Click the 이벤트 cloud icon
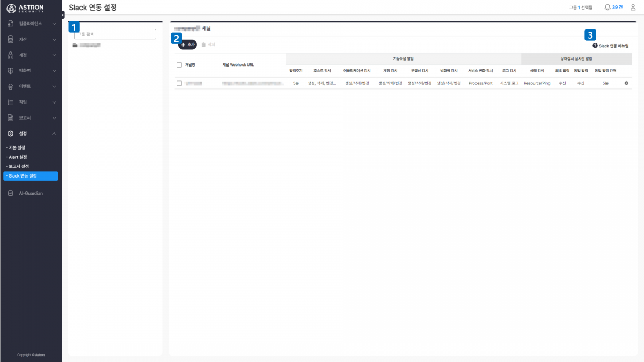 [11, 86]
